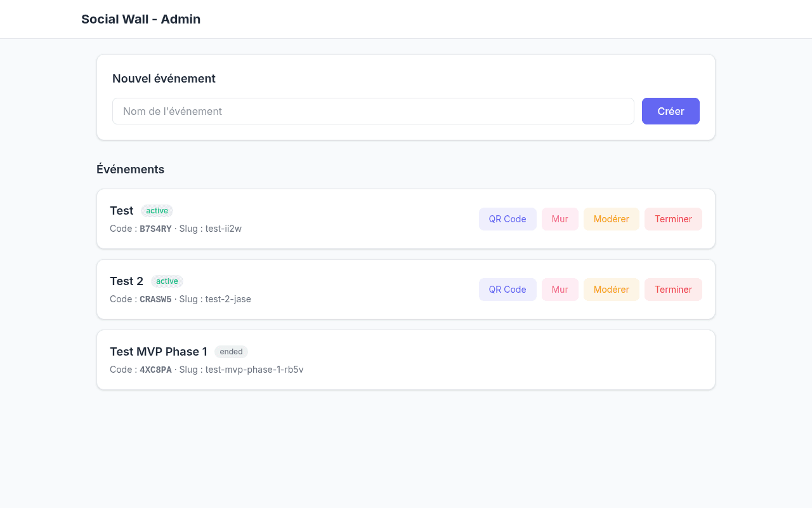The height and width of the screenshot is (508, 812).
Task: Click the slug text test-mvp-phase-1-rb5v
Action: tap(254, 370)
